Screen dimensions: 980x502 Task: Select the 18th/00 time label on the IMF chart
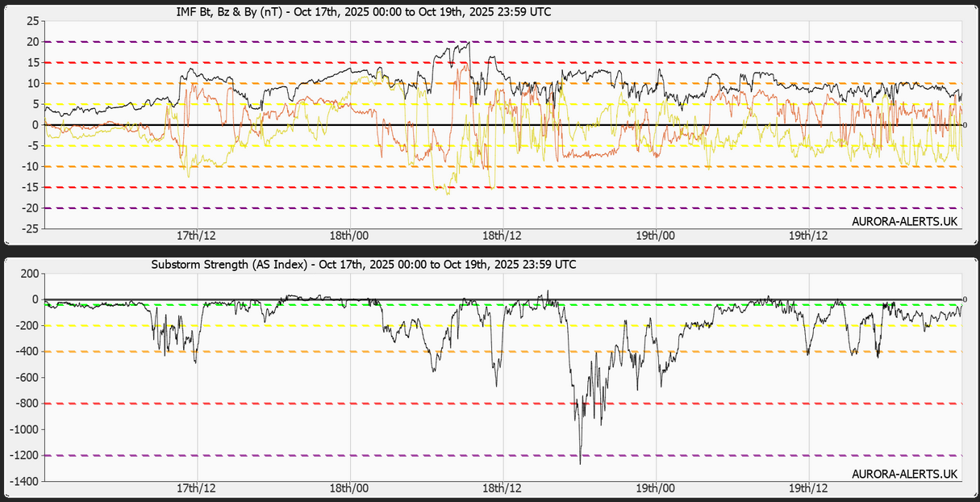click(349, 236)
